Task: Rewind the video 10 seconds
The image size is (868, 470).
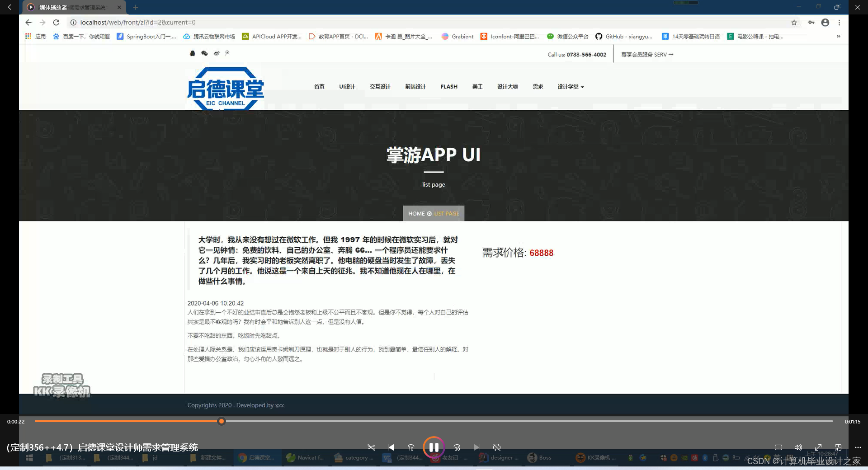Action: 411,447
